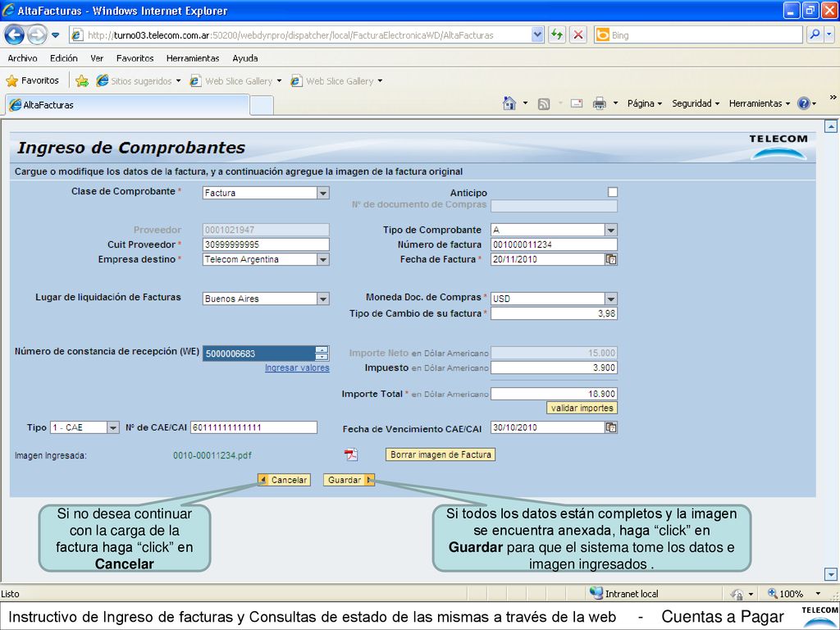Image resolution: width=840 pixels, height=630 pixels.
Task: Click the Número de factura field
Action: coord(554,244)
